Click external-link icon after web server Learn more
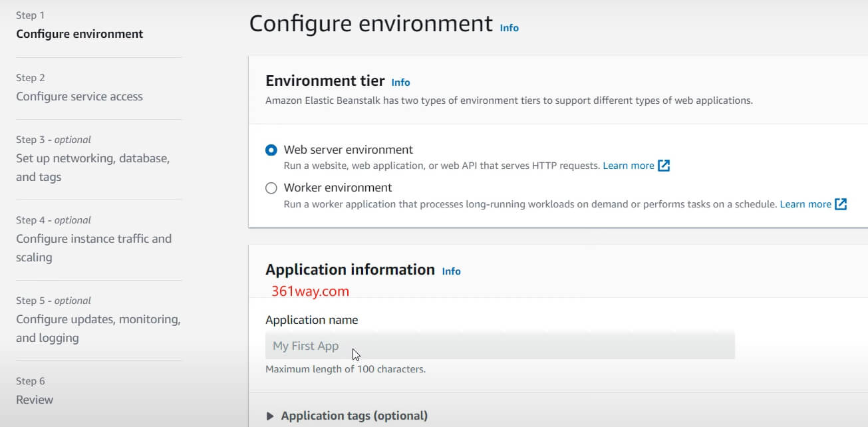868x427 pixels. [x=664, y=165]
